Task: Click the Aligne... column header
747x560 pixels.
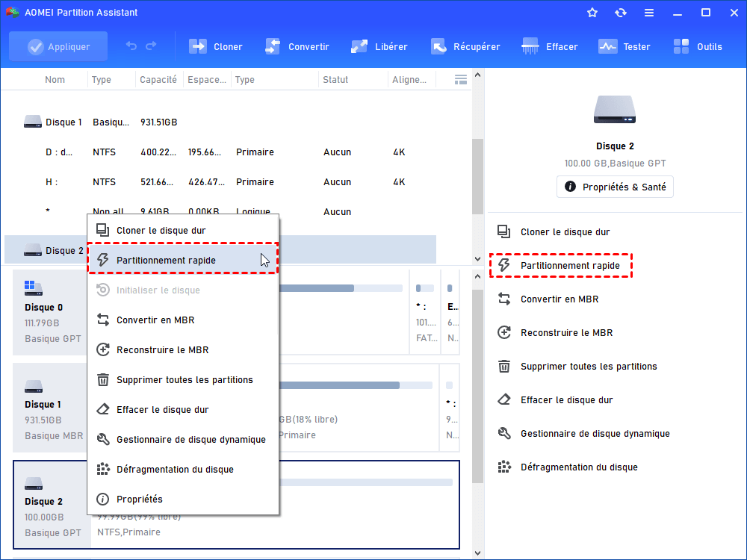Action: pyautogui.click(x=409, y=80)
